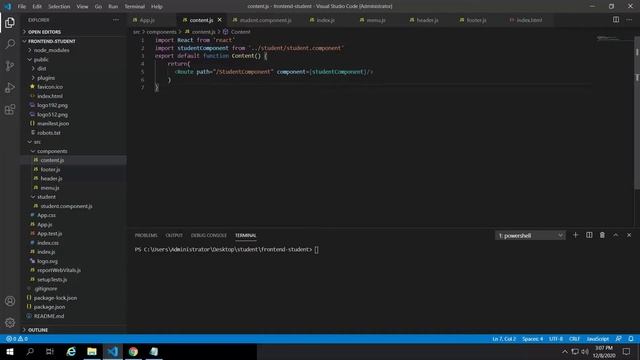Collapse the components folder
The height and width of the screenshot is (360, 640).
coord(52,151)
